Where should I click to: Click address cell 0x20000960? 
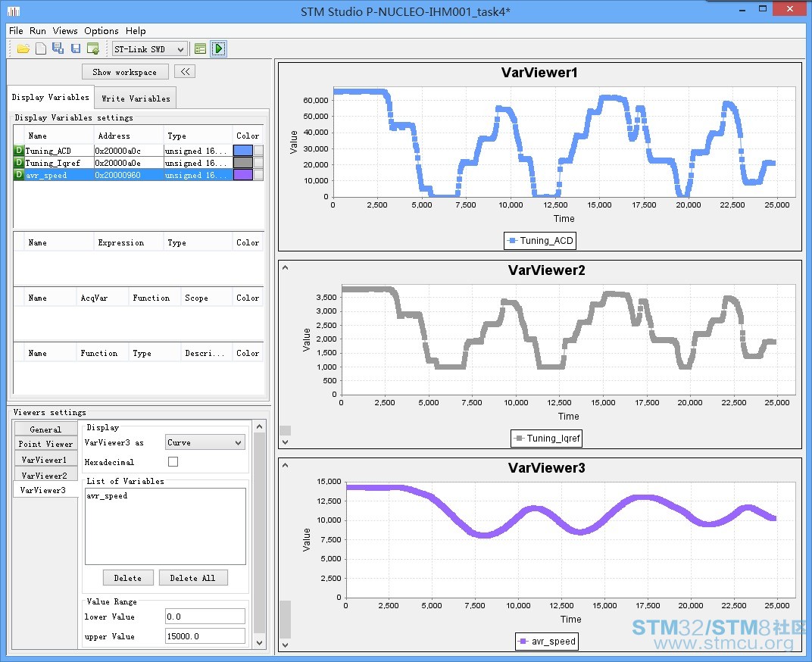pos(128,174)
